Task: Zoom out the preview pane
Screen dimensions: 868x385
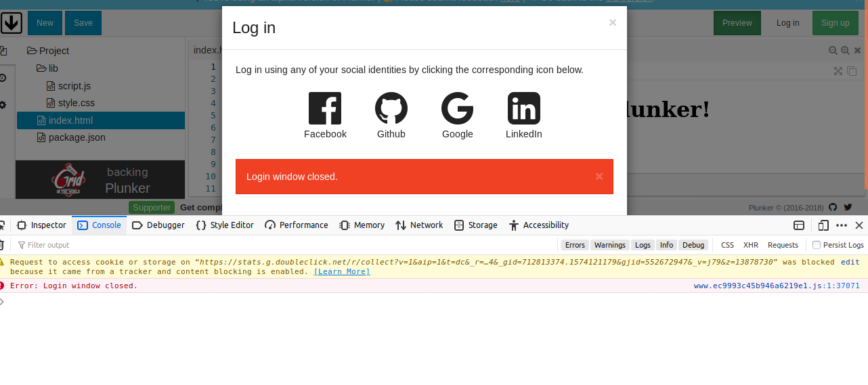Action: point(833,51)
